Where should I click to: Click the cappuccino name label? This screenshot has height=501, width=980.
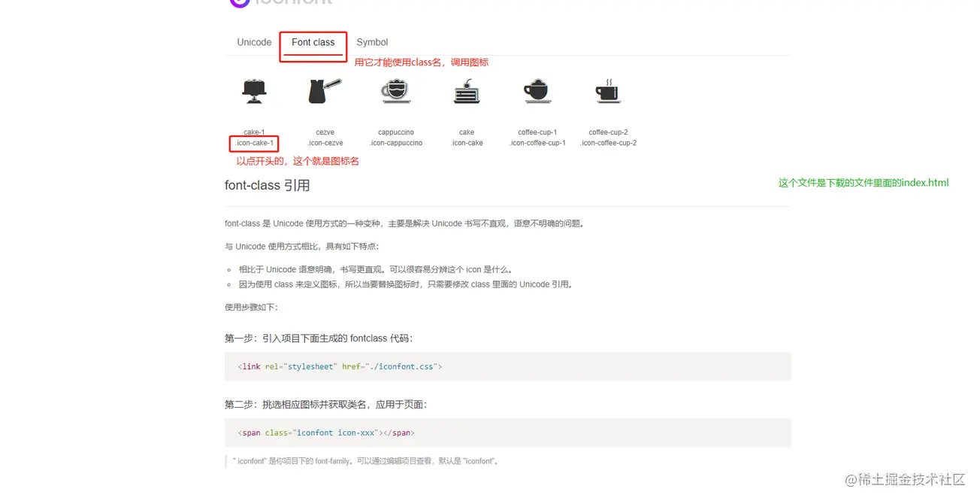396,132
